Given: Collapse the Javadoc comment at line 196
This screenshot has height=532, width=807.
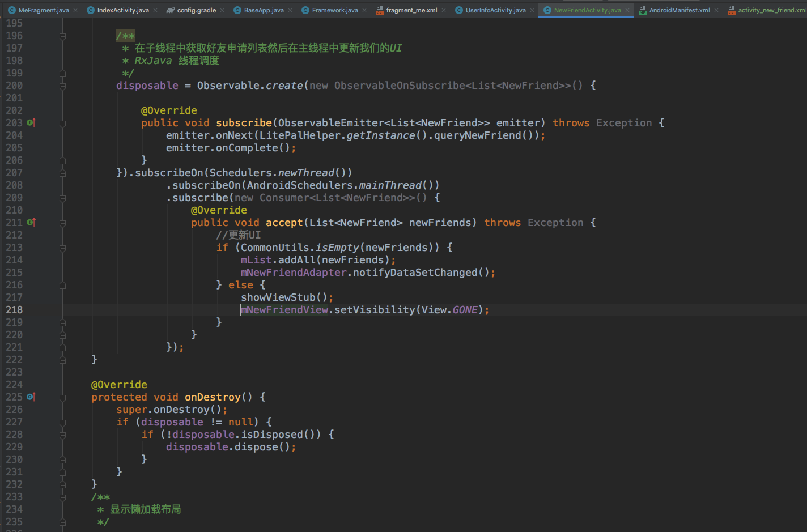Looking at the screenshot, I should click(x=62, y=36).
